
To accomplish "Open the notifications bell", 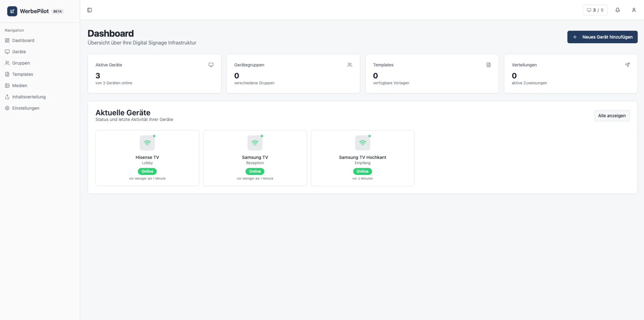I will click(x=618, y=10).
